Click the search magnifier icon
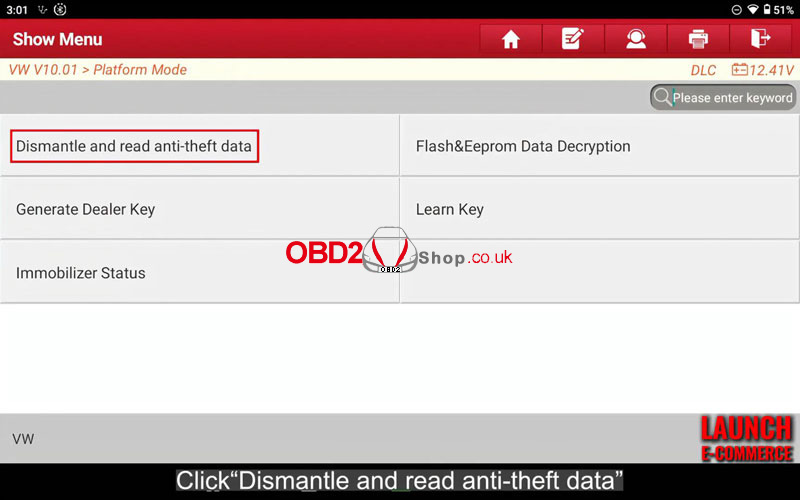 click(x=662, y=97)
